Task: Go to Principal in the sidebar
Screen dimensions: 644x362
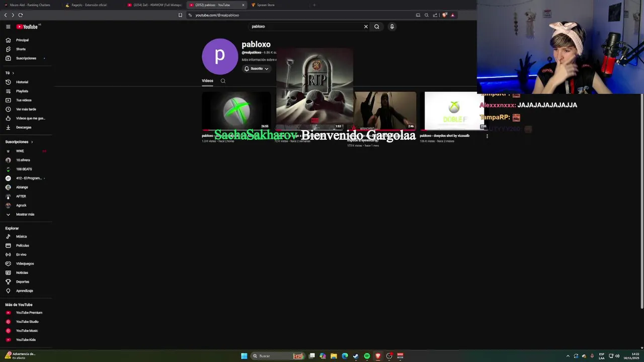Action: tap(22, 40)
